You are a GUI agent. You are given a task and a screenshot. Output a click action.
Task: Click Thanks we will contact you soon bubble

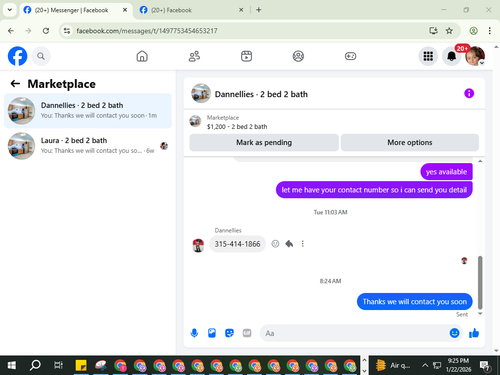coord(415,302)
